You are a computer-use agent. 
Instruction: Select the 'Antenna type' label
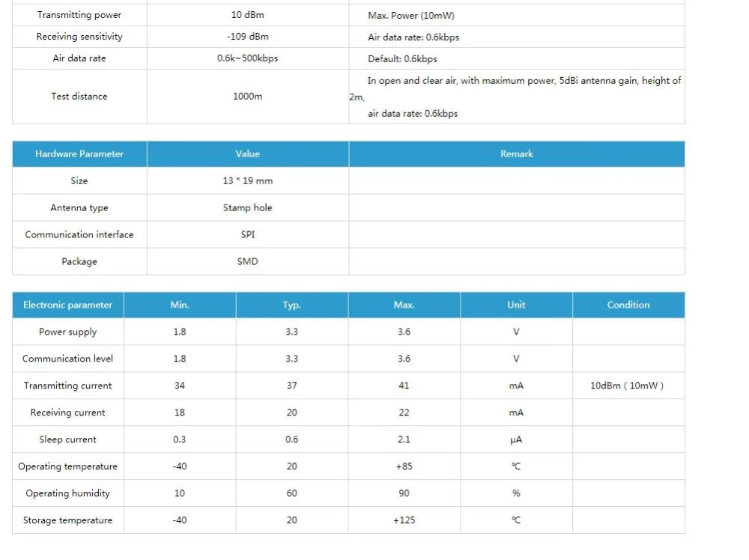click(79, 207)
